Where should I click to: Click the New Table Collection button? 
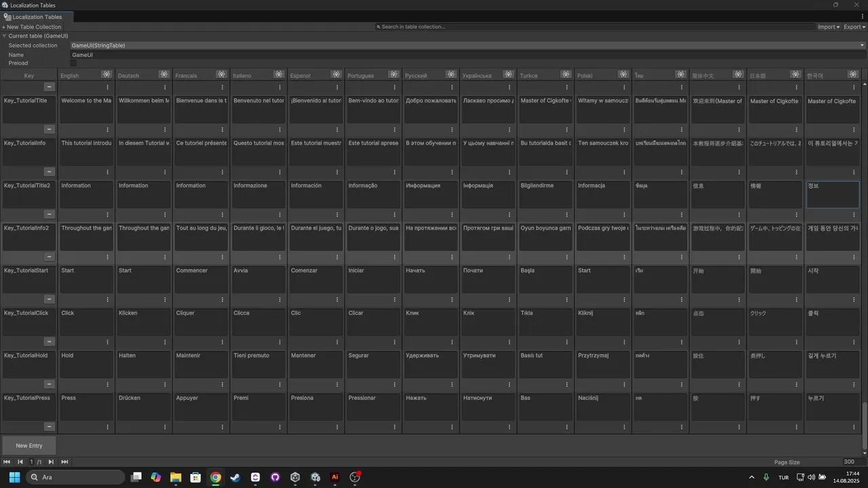32,27
